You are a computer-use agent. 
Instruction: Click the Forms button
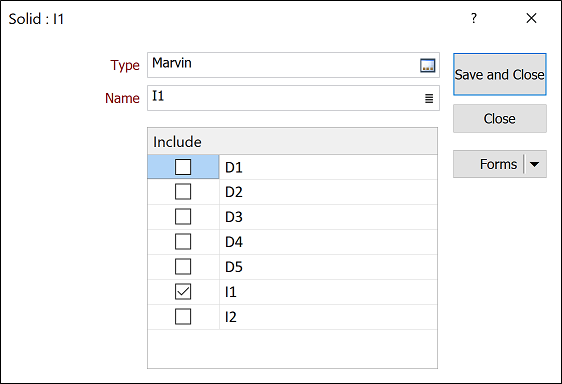[x=489, y=164]
